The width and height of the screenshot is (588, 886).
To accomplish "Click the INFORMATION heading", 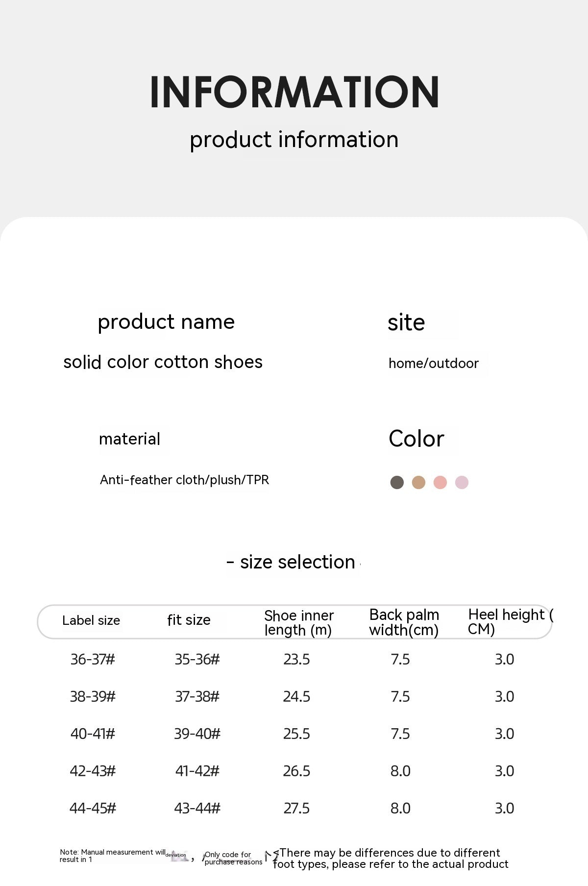I will (x=294, y=92).
